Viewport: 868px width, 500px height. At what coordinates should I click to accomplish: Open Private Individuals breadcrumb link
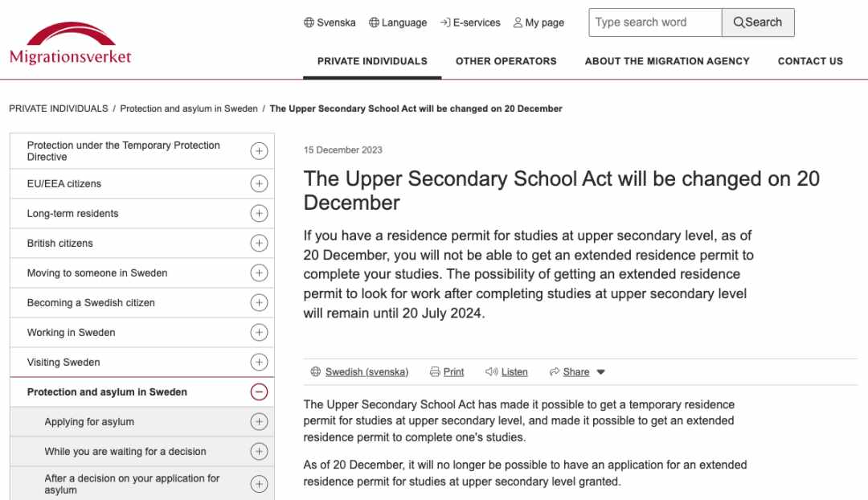click(x=58, y=109)
